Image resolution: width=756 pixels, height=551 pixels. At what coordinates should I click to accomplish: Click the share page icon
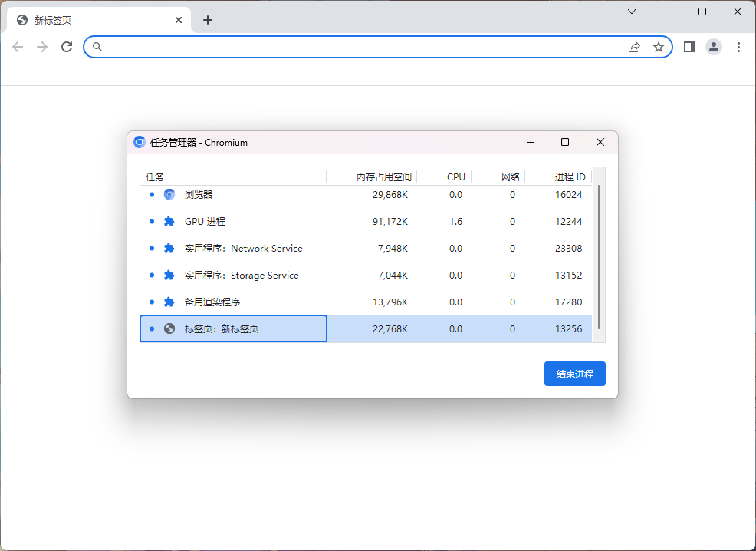(x=634, y=47)
